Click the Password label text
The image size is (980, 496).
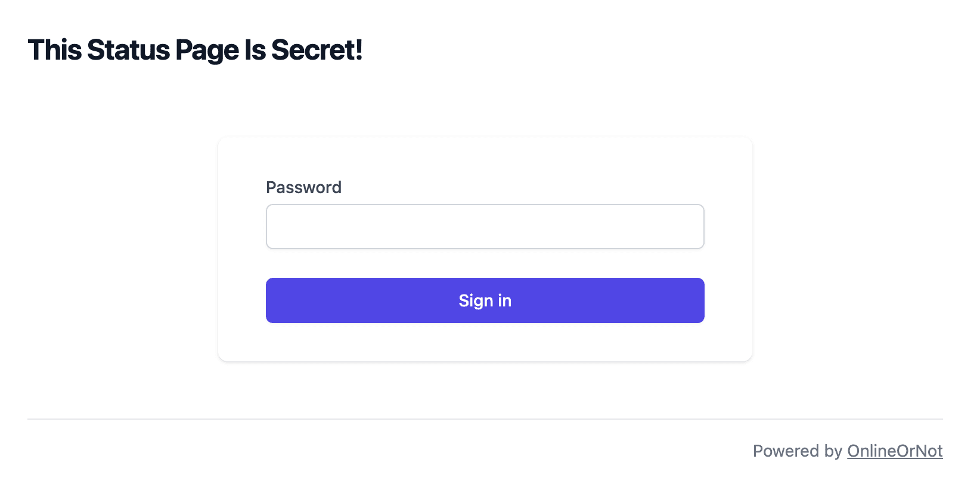303,187
